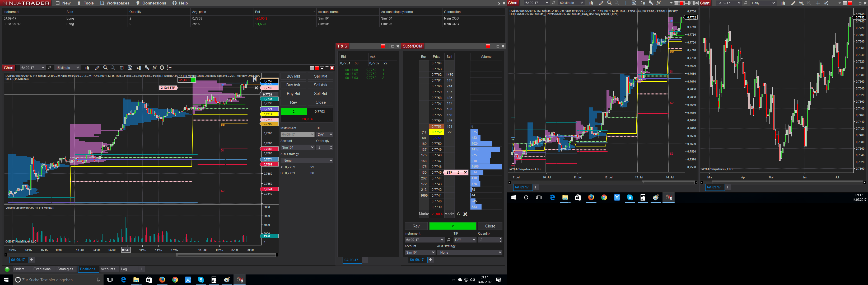Open the Help menu
The height and width of the screenshot is (285, 868).
point(180,3)
